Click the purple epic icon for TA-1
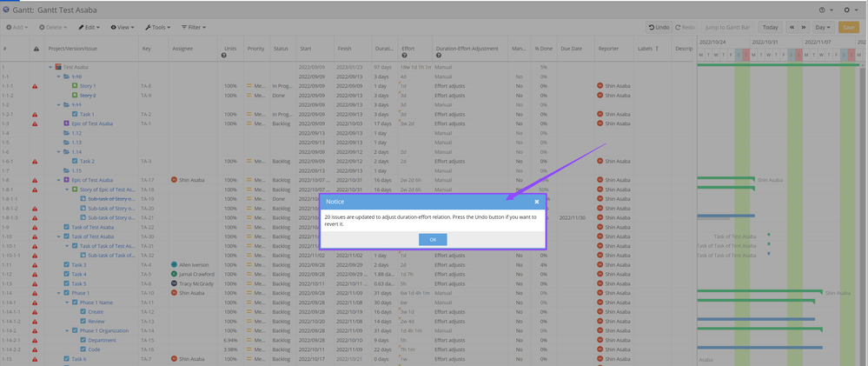The width and height of the screenshot is (868, 366). coord(66,123)
